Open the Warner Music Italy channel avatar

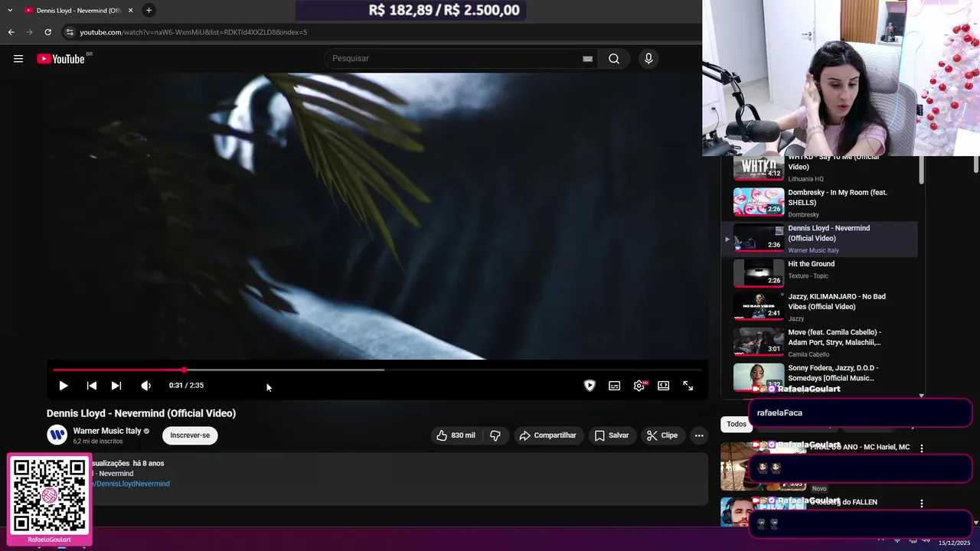coord(57,435)
